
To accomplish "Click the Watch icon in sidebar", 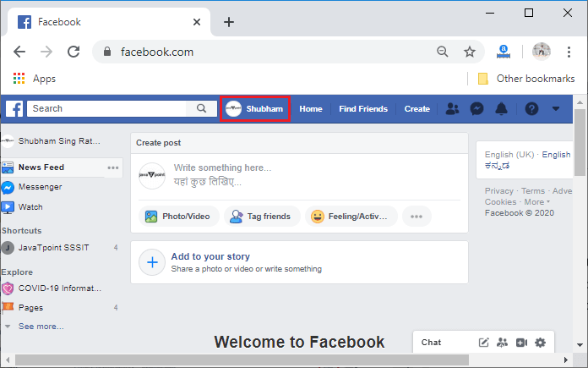I will tap(8, 207).
